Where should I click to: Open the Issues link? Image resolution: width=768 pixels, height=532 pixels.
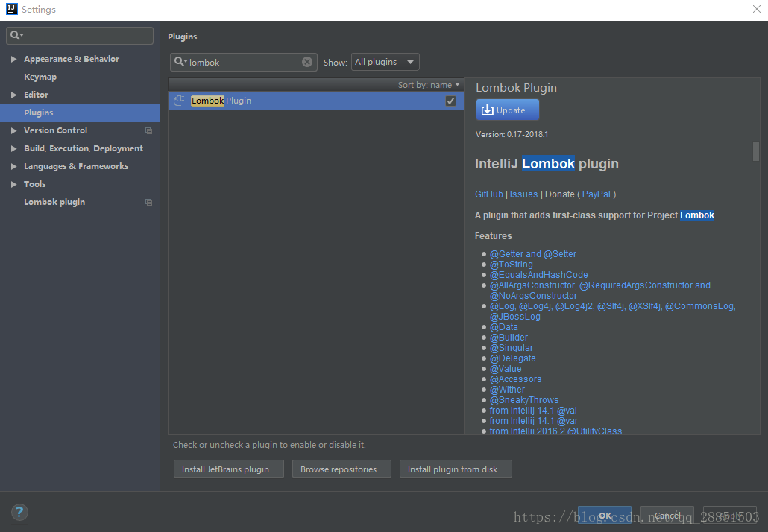pyautogui.click(x=523, y=194)
